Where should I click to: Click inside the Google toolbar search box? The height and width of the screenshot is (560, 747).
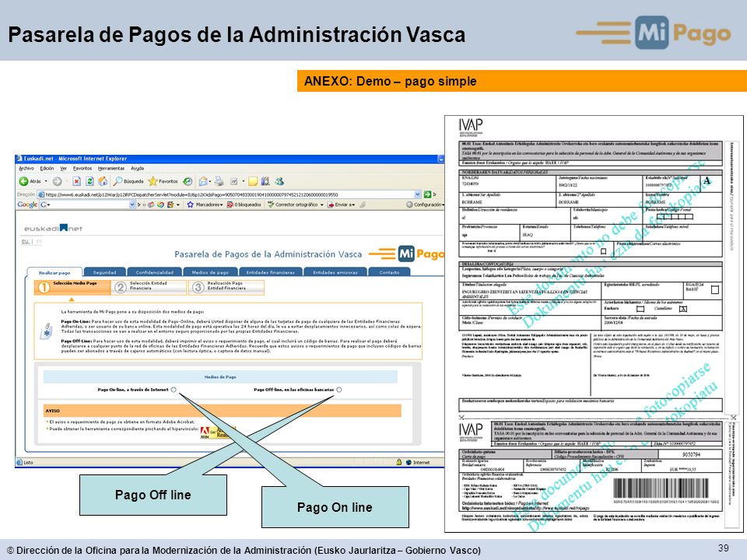pyautogui.click(x=88, y=205)
